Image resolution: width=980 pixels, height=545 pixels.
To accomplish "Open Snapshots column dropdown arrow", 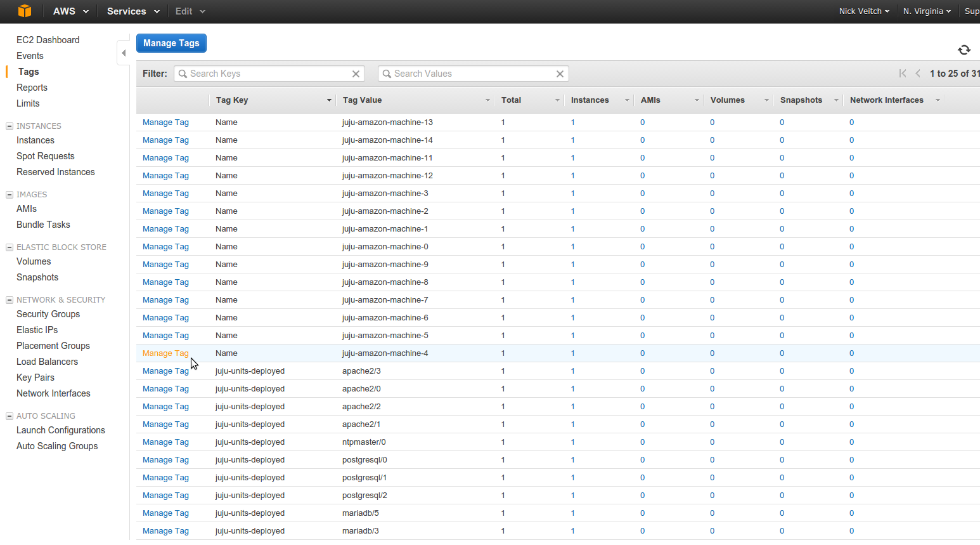I will click(x=836, y=100).
